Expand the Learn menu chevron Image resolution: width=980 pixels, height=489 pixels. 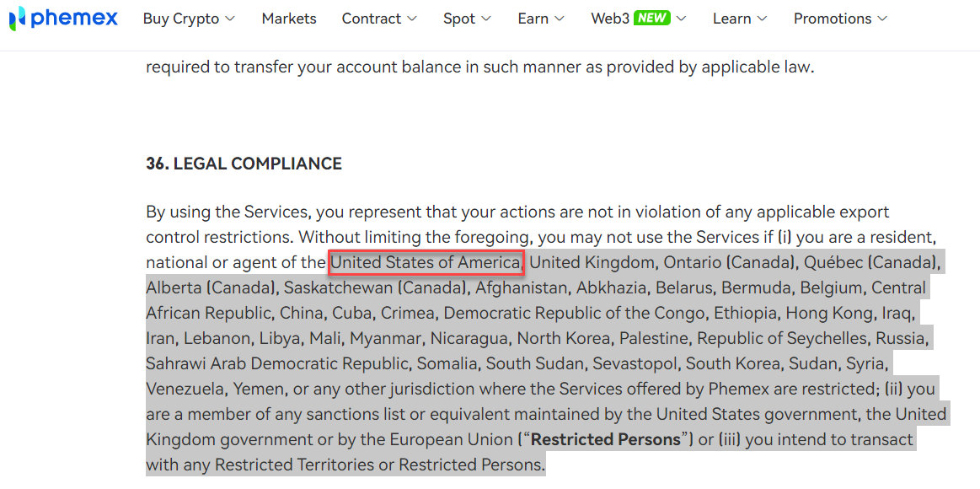click(762, 19)
